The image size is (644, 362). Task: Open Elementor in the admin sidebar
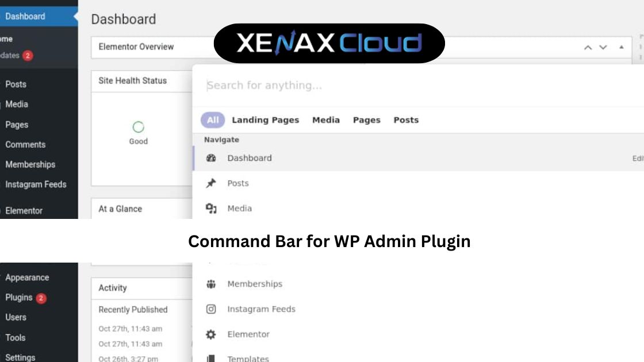tap(24, 210)
